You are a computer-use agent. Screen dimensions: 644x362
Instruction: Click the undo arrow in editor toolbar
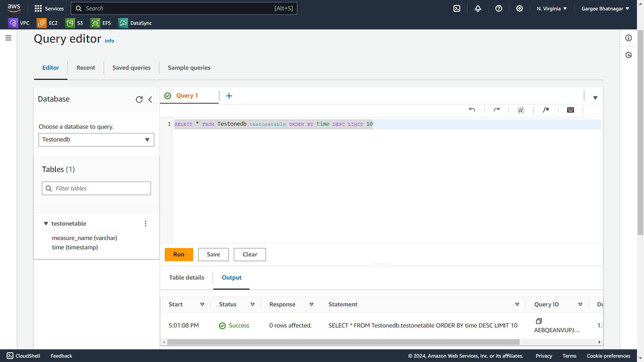click(472, 110)
